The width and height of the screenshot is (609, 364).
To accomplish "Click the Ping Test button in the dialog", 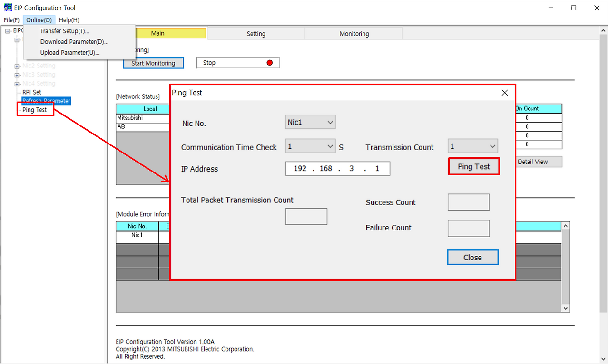I will [473, 166].
